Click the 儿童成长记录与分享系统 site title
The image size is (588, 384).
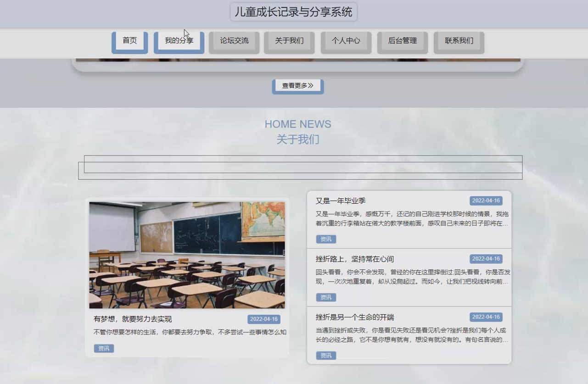coord(294,12)
